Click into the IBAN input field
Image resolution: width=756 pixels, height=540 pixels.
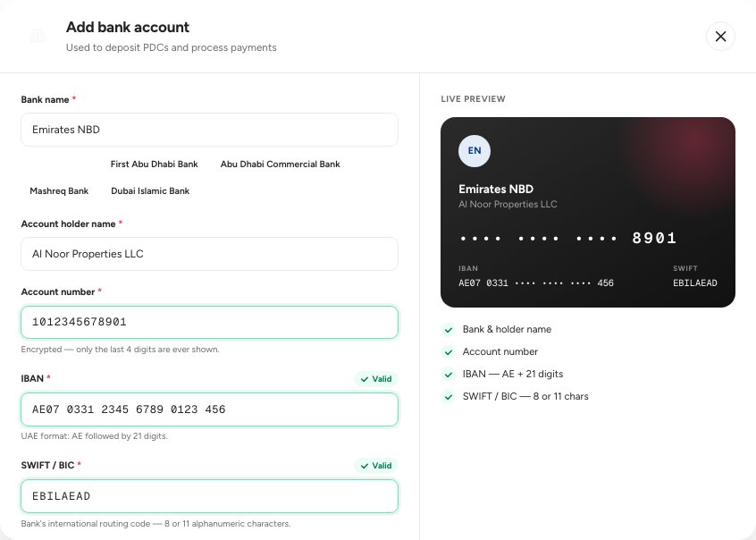209,409
